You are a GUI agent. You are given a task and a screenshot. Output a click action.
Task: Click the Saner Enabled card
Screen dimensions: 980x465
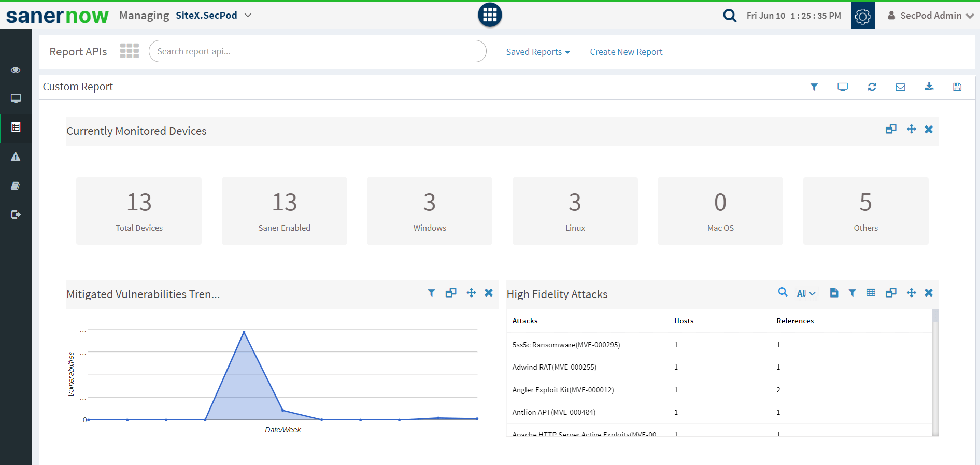(x=285, y=211)
